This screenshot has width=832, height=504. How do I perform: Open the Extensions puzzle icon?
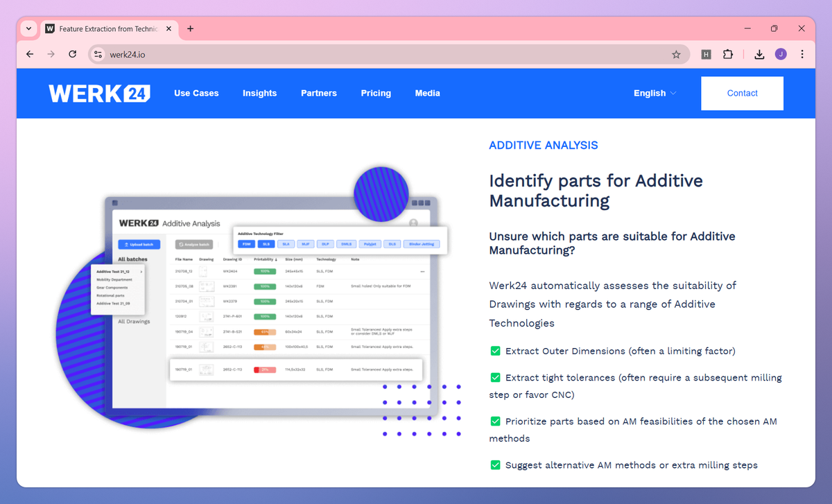coord(728,54)
